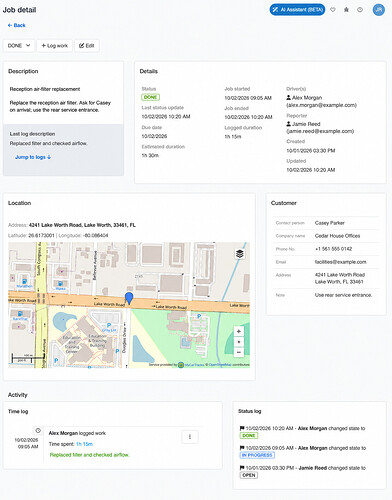The width and height of the screenshot is (392, 500).
Task: Click Jump to logs link
Action: 33,157
